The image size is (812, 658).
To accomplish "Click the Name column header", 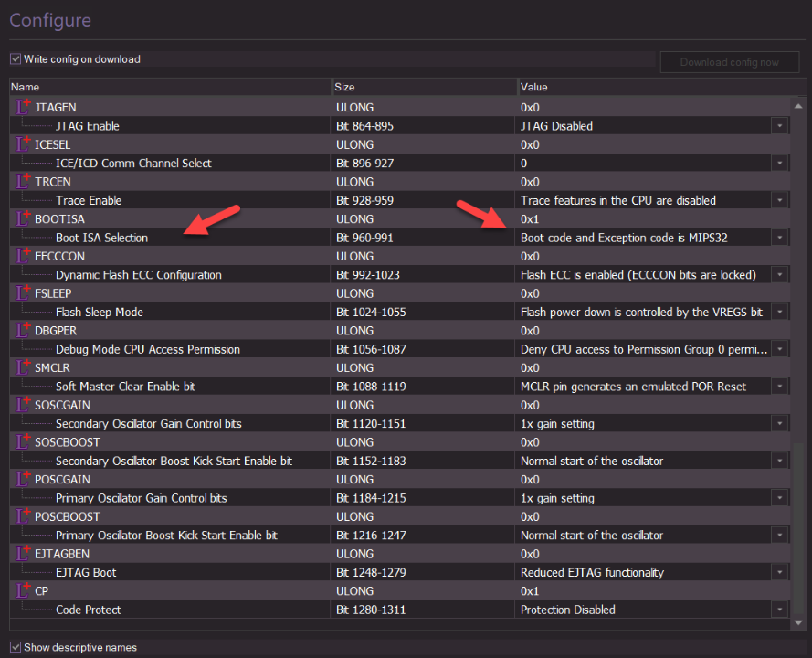I will click(x=170, y=87).
